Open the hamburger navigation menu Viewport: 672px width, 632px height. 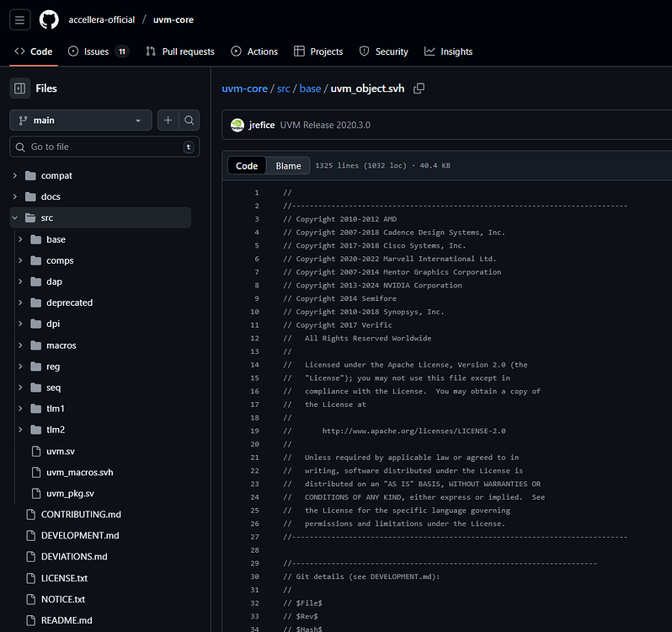(x=19, y=19)
